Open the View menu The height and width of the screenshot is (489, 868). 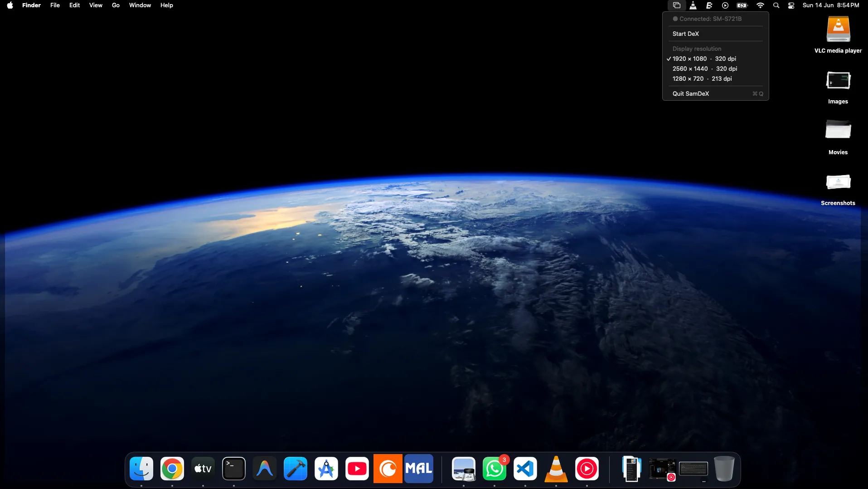point(96,5)
